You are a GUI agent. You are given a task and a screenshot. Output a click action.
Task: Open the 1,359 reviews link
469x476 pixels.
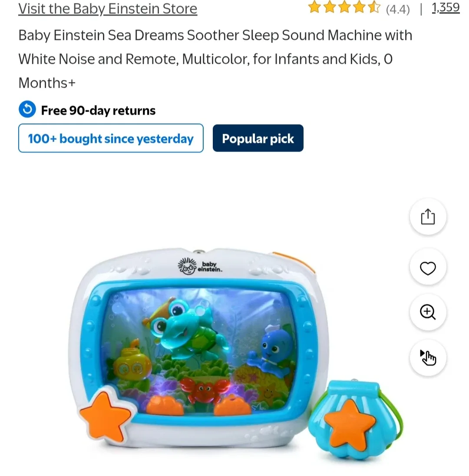point(446,7)
